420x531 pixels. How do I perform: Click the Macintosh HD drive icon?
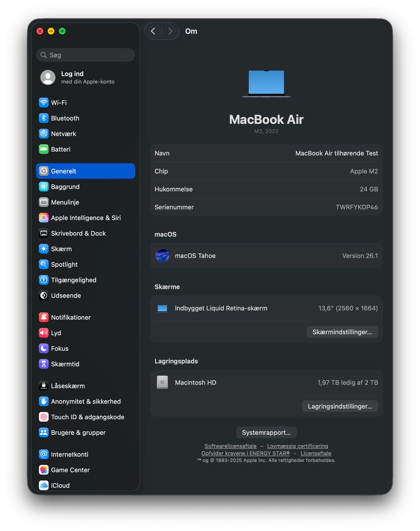coord(162,382)
